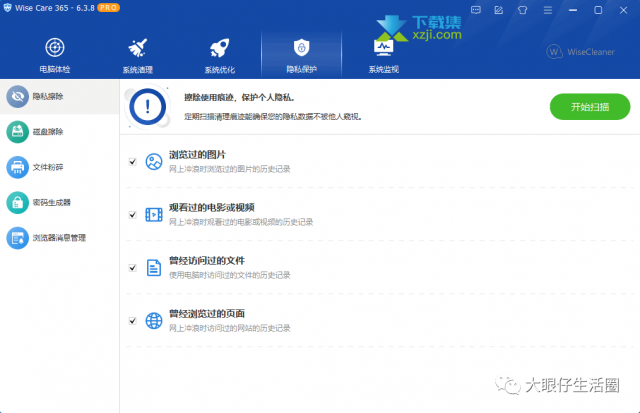Open the 电脑体检 PC checkup tab
Viewport: 640px width, 413px height.
[55, 55]
